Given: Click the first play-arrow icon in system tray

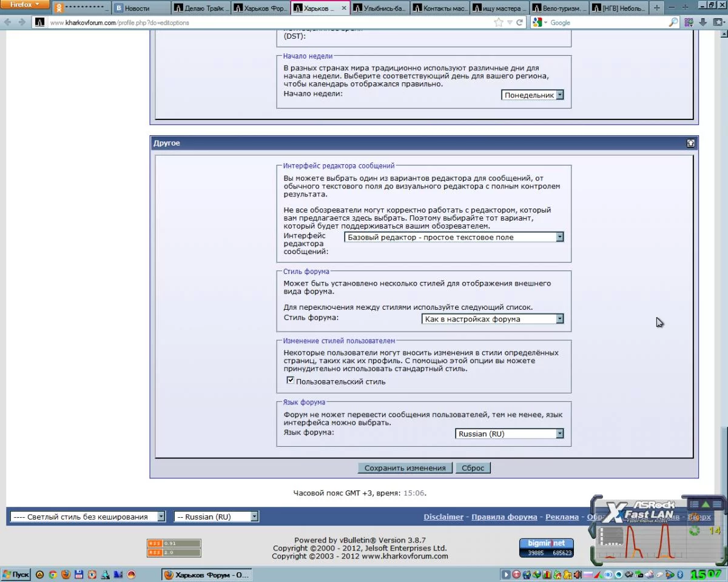Looking at the screenshot, I should tap(505, 575).
